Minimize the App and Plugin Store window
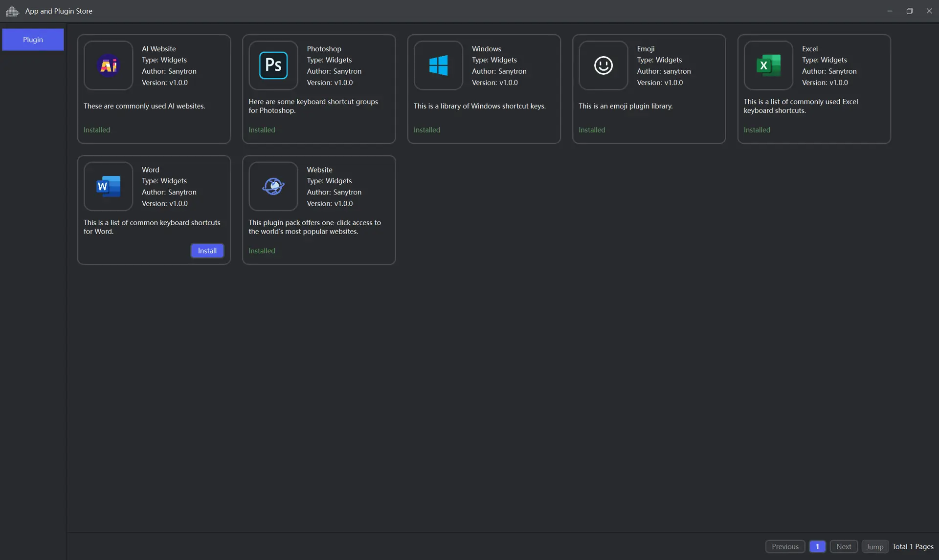The width and height of the screenshot is (939, 560). tap(890, 11)
